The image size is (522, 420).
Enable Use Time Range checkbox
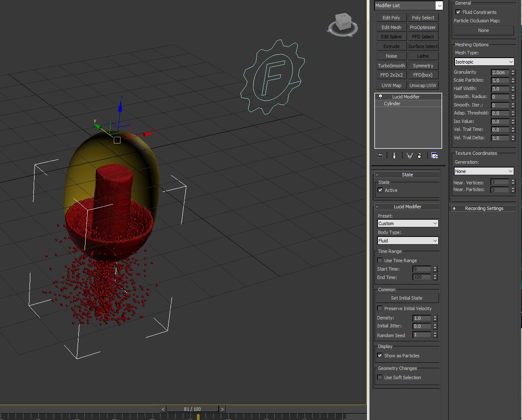point(380,261)
